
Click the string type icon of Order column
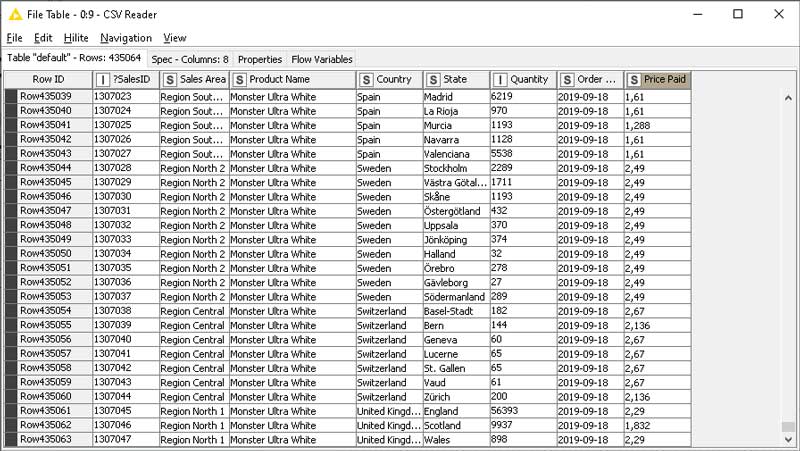567,80
